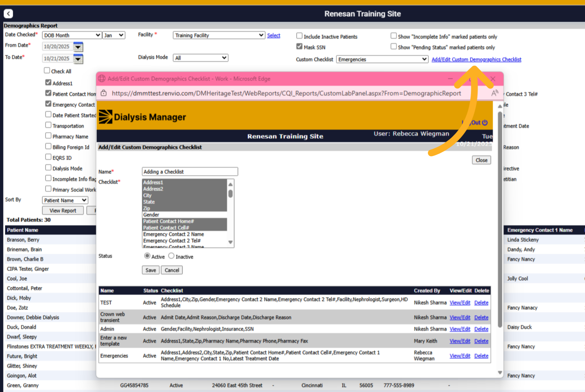Open the To Date calendar picker icon

coord(78,59)
